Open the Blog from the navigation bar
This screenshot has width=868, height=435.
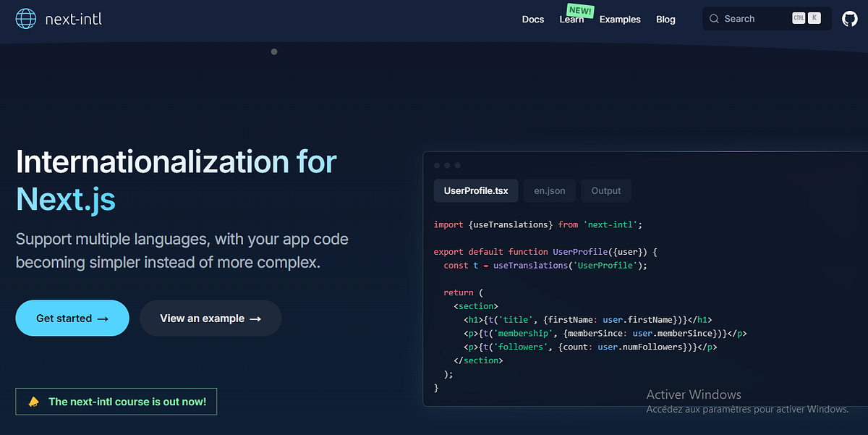pyautogui.click(x=665, y=20)
